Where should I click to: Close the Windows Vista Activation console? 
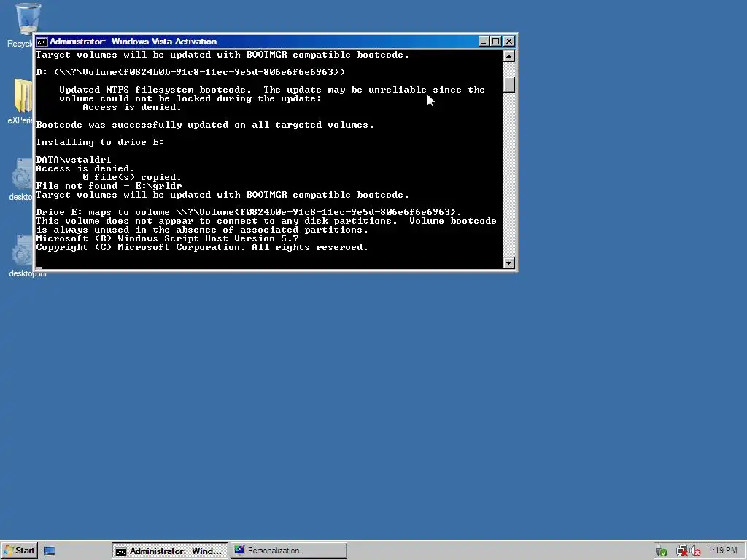click(x=509, y=42)
